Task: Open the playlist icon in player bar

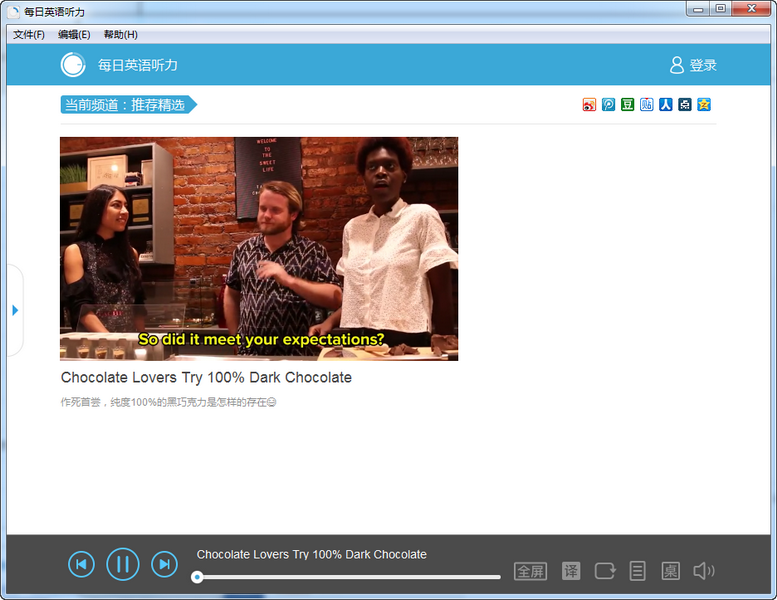Action: click(637, 571)
